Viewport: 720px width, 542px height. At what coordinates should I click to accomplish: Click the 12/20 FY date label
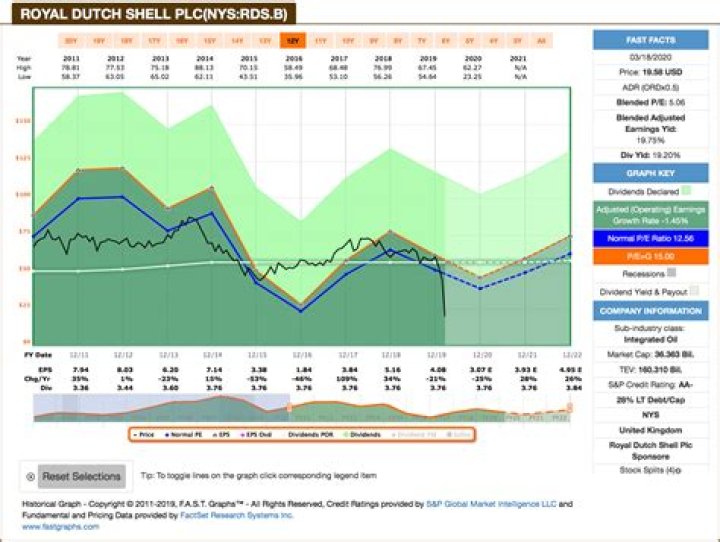(x=483, y=355)
